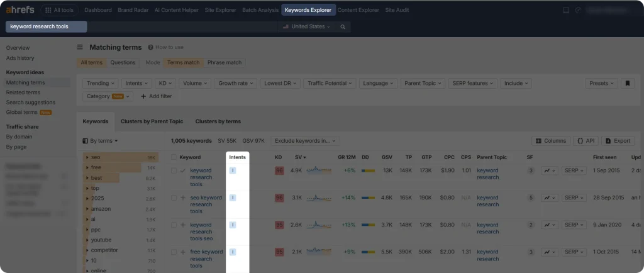This screenshot has height=273, width=644.
Task: Add 'seo keyword research tools' with its plus icon
Action: coord(183,198)
